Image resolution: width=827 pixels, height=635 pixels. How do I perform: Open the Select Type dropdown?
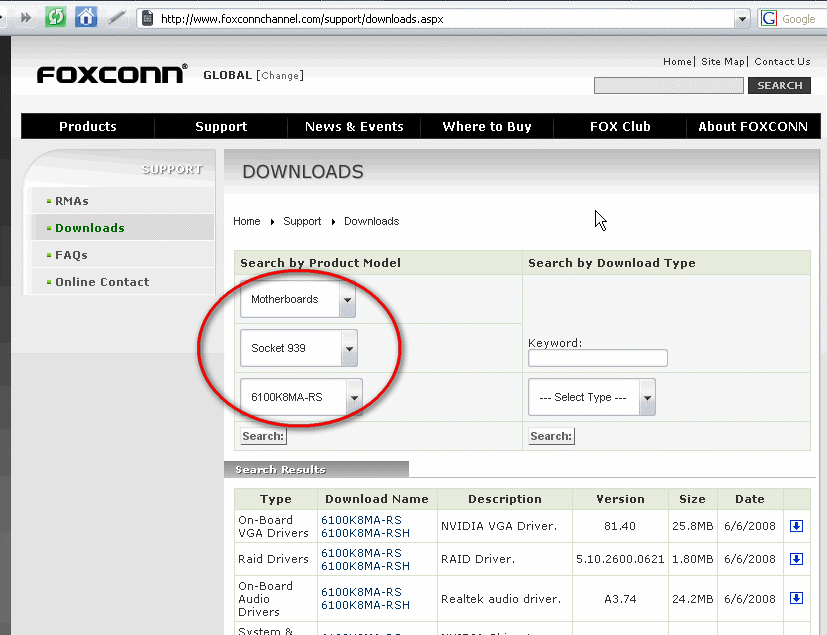tap(592, 397)
